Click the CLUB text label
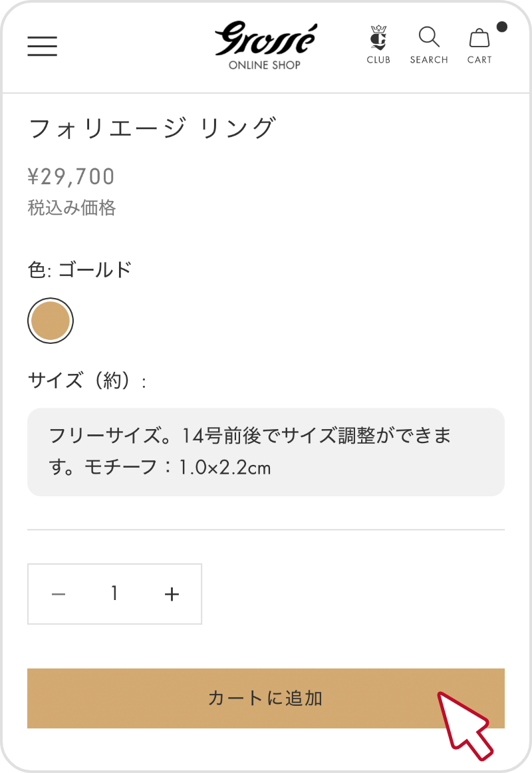Viewport: 532px width, 773px height. point(378,60)
